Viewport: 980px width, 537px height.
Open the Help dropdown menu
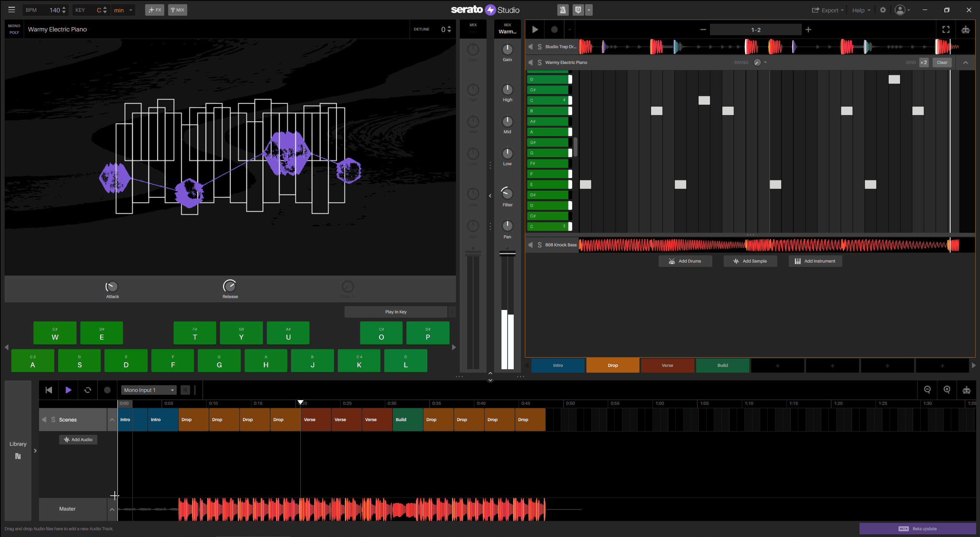(861, 10)
